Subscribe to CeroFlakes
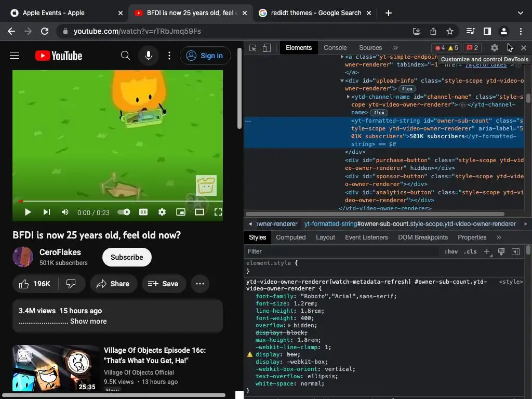 coord(127,257)
